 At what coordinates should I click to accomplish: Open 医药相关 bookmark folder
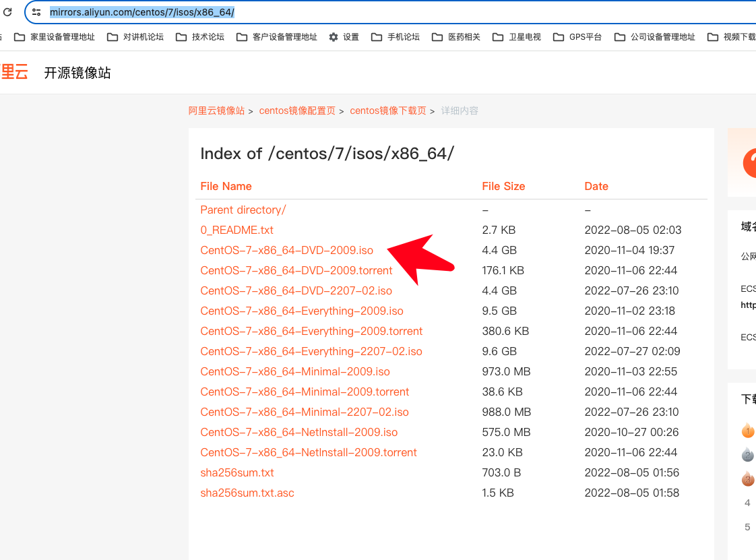456,37
